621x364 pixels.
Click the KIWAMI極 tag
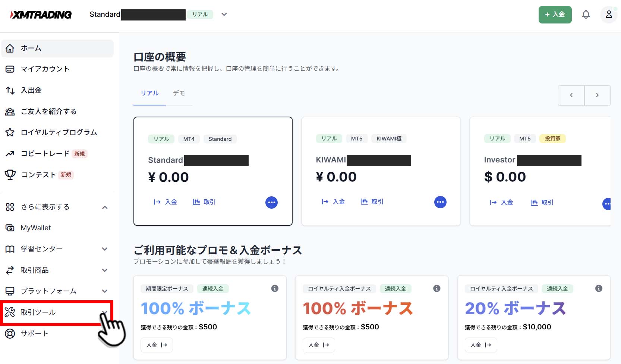coord(389,139)
